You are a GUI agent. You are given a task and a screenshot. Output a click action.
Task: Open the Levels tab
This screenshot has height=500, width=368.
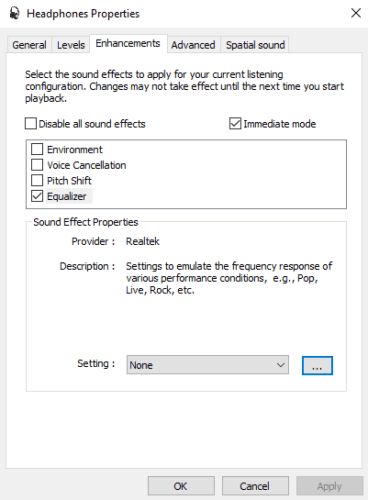(x=71, y=45)
